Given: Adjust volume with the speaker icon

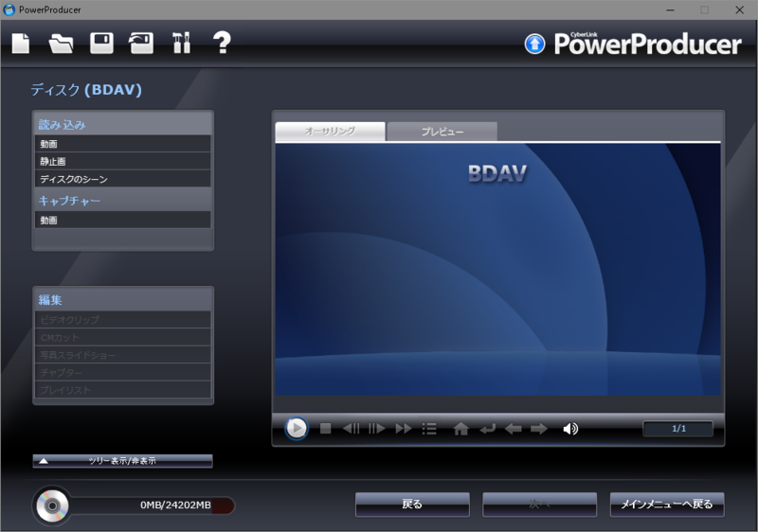Looking at the screenshot, I should [570, 429].
